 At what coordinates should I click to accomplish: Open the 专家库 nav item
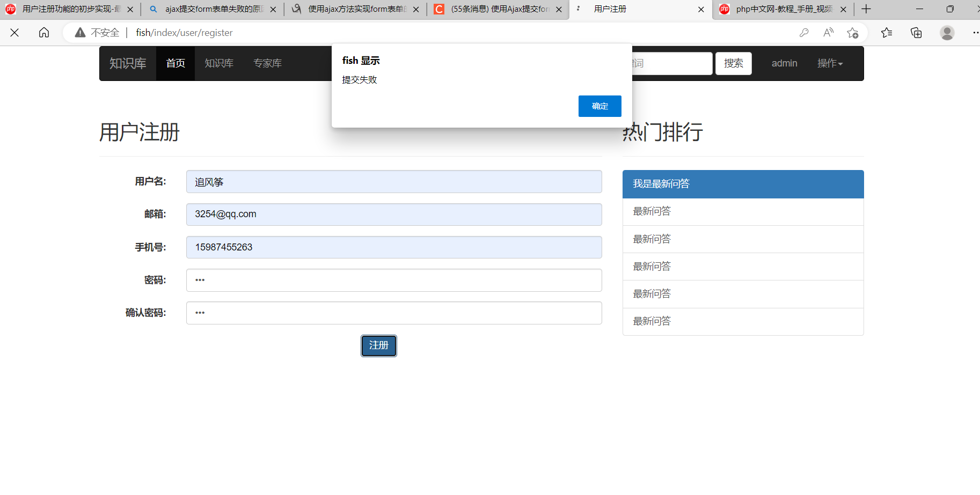click(267, 63)
